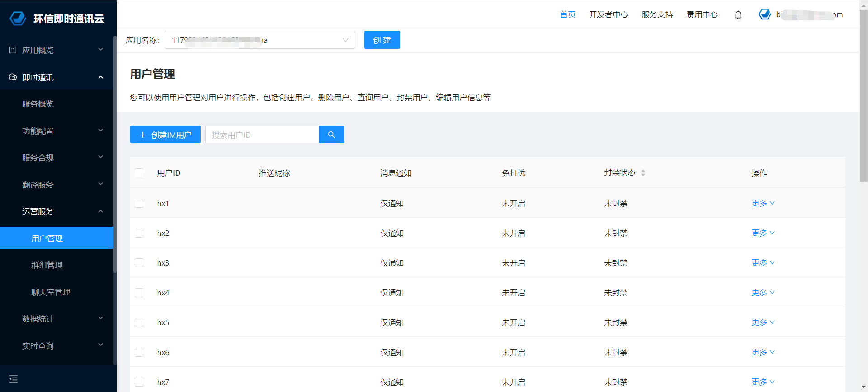The height and width of the screenshot is (392, 868).
Task: Click the magnifier search button
Action: point(331,135)
